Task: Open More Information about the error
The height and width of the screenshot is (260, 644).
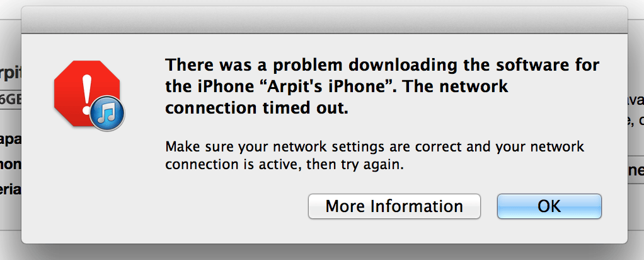Action: 394,206
